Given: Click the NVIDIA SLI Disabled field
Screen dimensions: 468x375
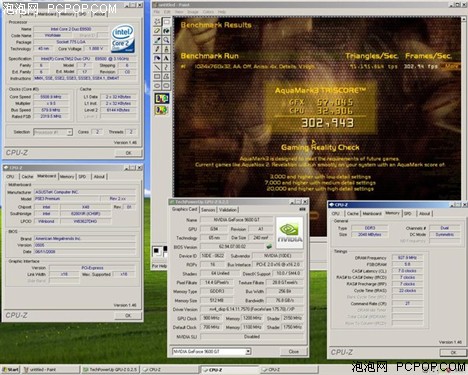Looking at the screenshot, I should [252, 336].
